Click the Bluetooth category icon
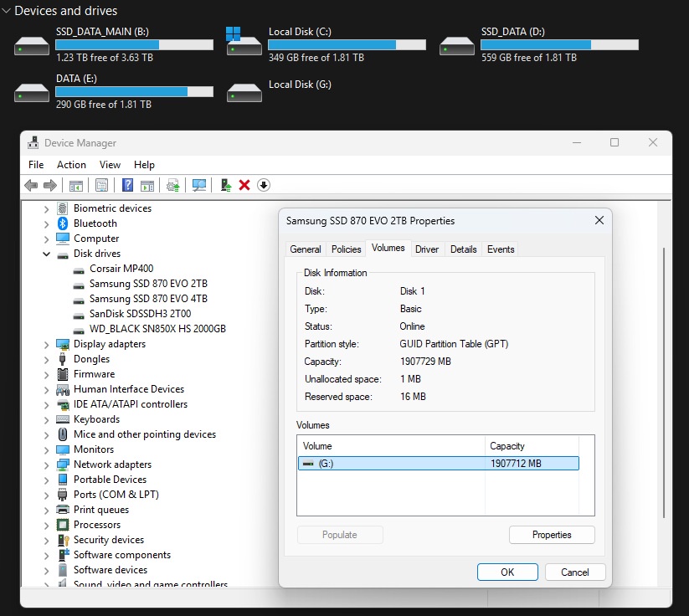689x616 pixels. tap(63, 223)
